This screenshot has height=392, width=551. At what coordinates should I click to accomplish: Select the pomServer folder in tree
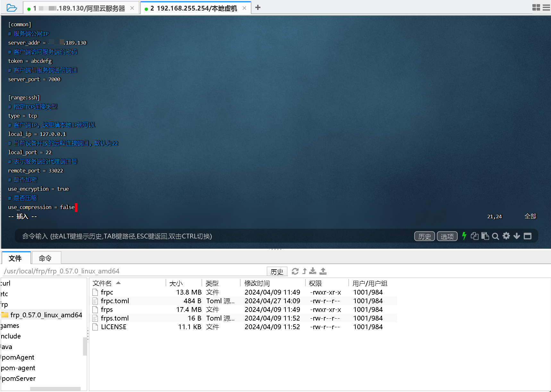pos(18,378)
